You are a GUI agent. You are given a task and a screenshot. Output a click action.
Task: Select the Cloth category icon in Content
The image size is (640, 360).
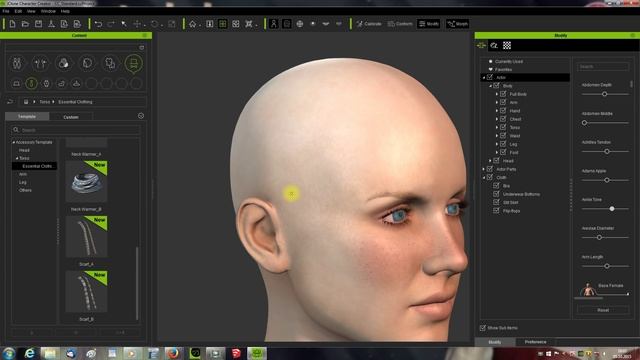(x=110, y=63)
